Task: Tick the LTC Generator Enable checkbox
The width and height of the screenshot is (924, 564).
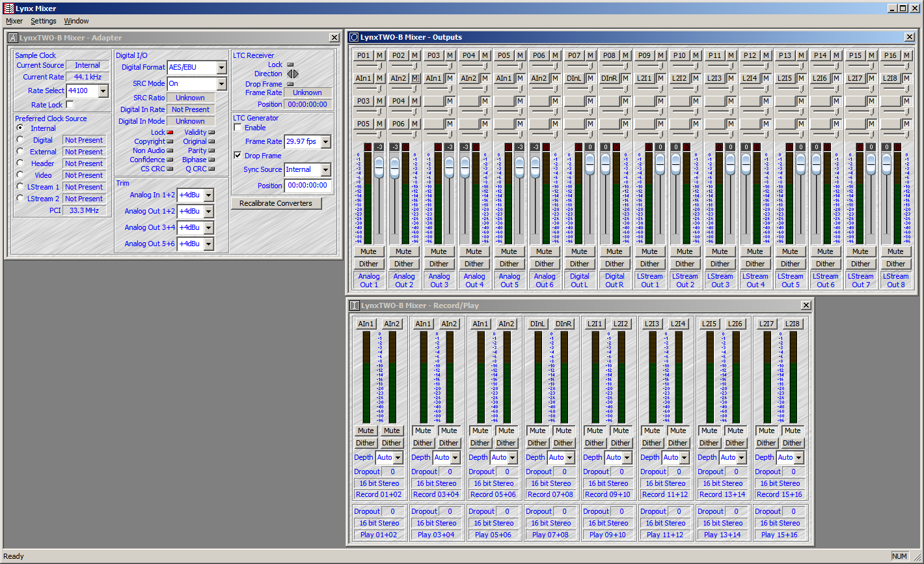Action: click(238, 128)
